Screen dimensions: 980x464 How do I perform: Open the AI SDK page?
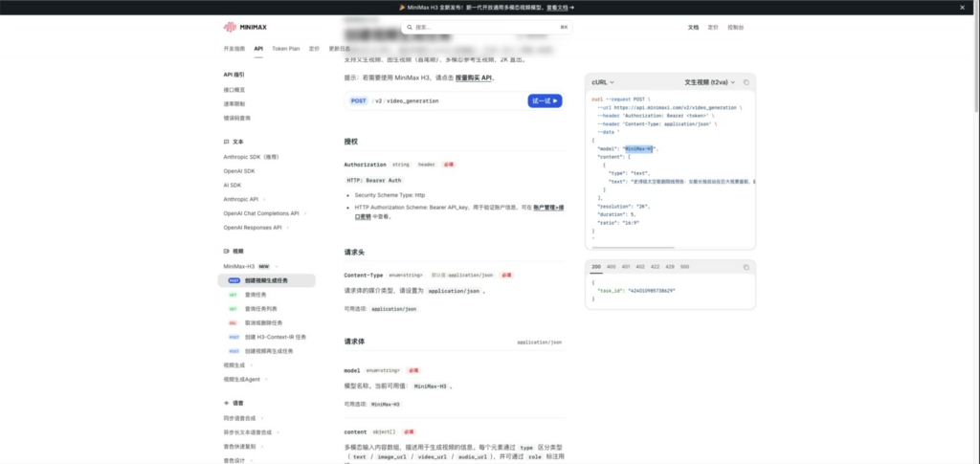click(233, 185)
